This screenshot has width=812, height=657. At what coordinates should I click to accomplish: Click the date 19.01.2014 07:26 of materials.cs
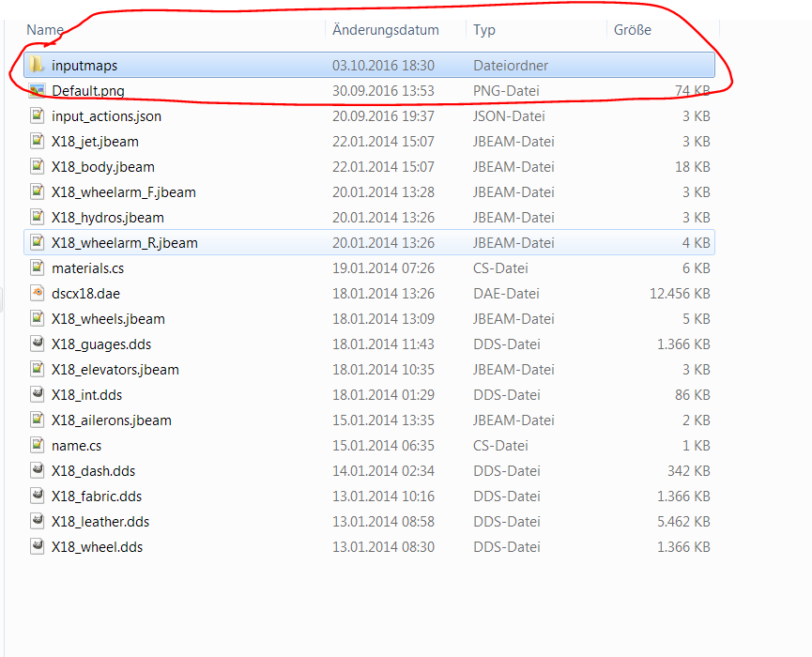[x=383, y=268]
